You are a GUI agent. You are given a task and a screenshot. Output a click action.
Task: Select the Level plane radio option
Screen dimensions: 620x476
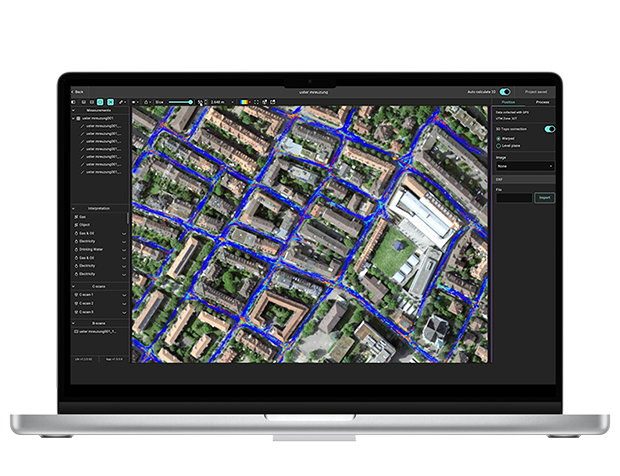pos(499,146)
